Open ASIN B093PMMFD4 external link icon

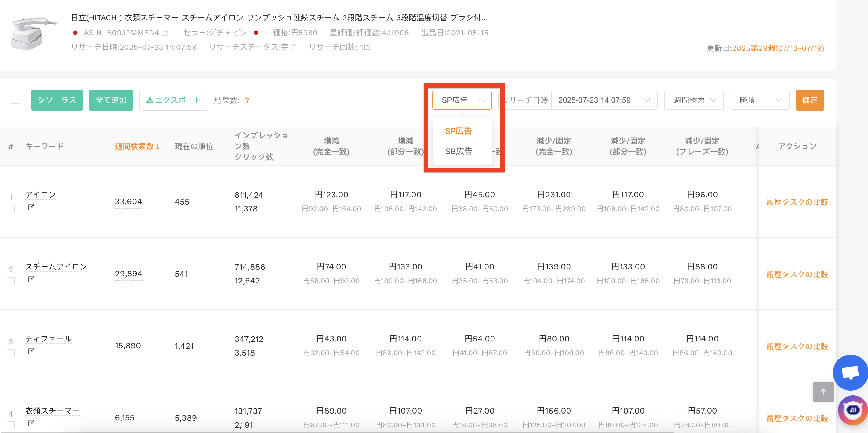click(x=165, y=33)
